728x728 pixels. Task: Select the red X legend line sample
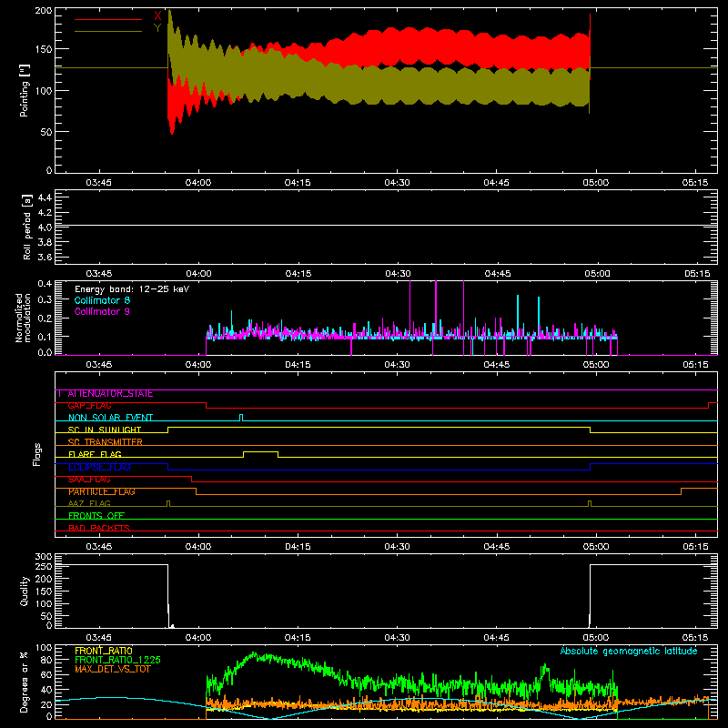pos(108,19)
